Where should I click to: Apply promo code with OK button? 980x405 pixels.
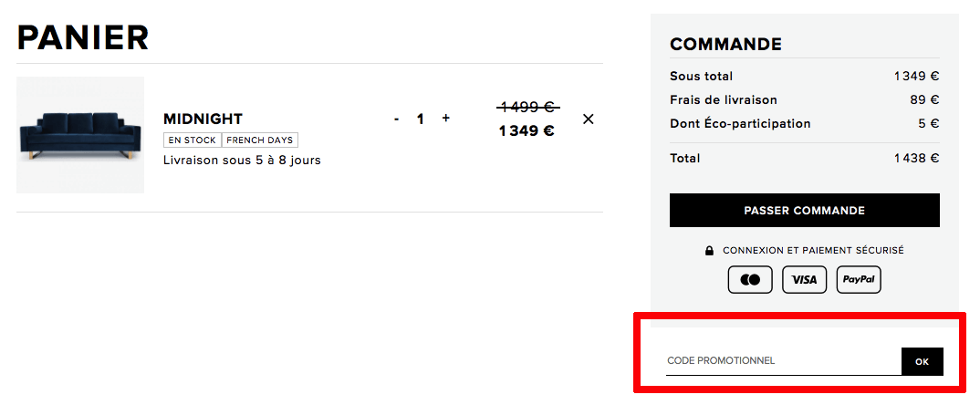pos(922,361)
